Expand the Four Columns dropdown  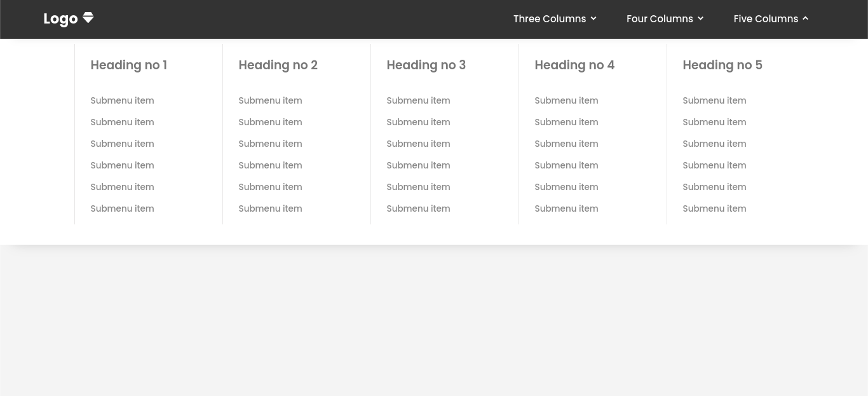(x=660, y=18)
